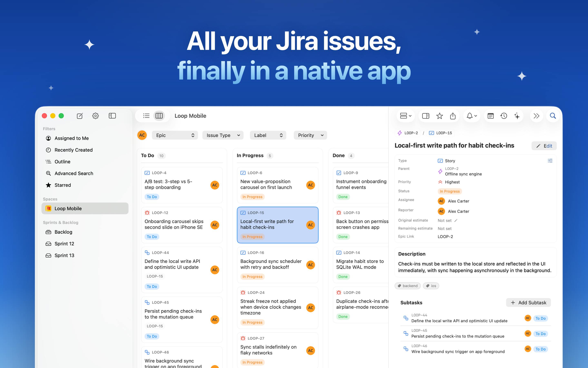588x368 pixels.
Task: Select Recently Created filter
Action: [x=85, y=150]
